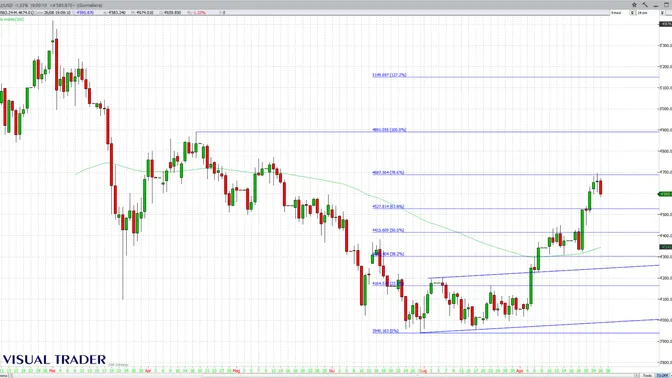Open the time range dropdown arrow (9 mesi)
Image resolution: width=672 pixels, height=378 pixels.
pyautogui.click(x=632, y=13)
